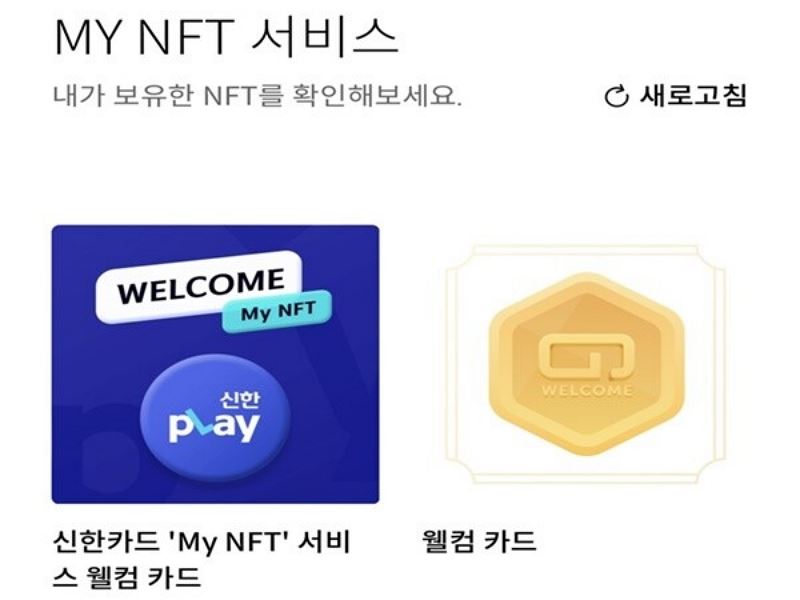Tap the 새로고침 refresh text
The height and width of the screenshot is (600, 800).
pyautogui.click(x=694, y=95)
